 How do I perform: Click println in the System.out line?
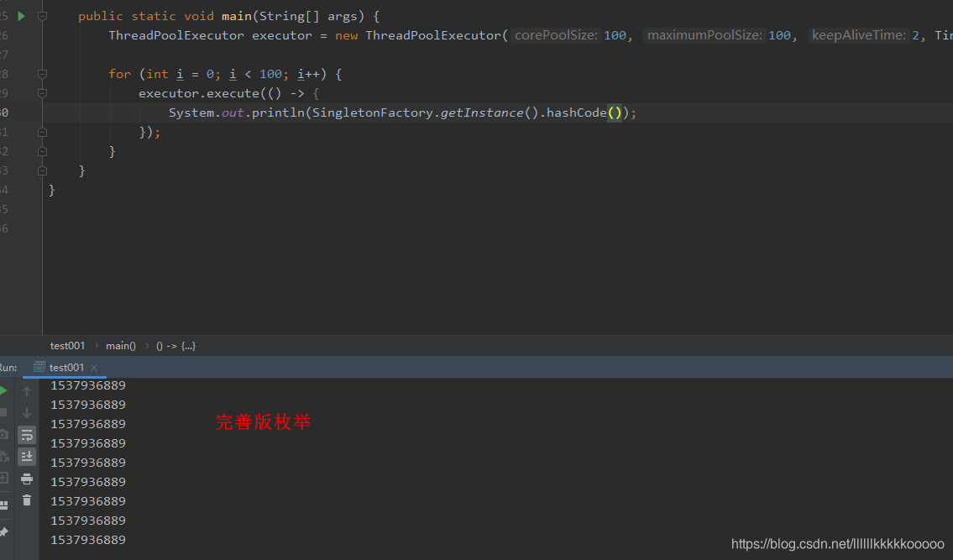pyautogui.click(x=278, y=113)
